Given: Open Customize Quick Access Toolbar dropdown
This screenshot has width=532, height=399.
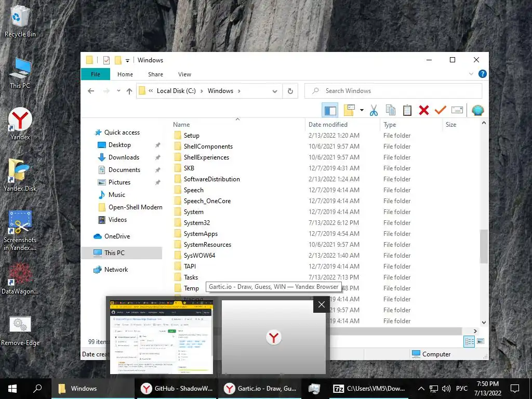Looking at the screenshot, I should coord(128,61).
